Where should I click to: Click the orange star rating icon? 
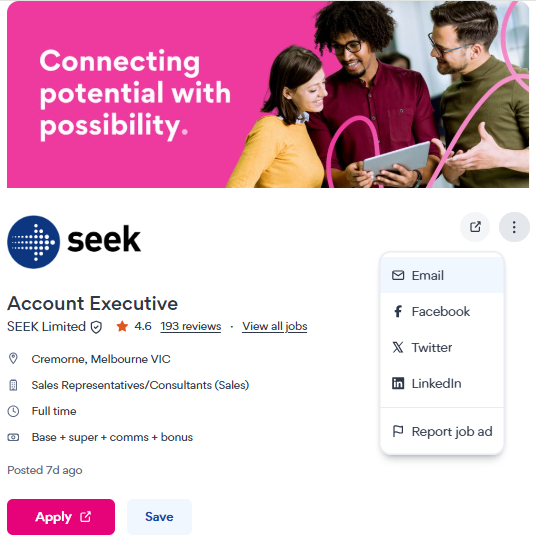[122, 326]
